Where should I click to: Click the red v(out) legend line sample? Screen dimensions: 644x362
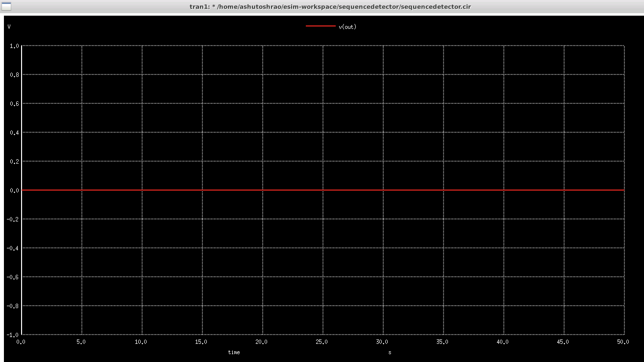321,26
